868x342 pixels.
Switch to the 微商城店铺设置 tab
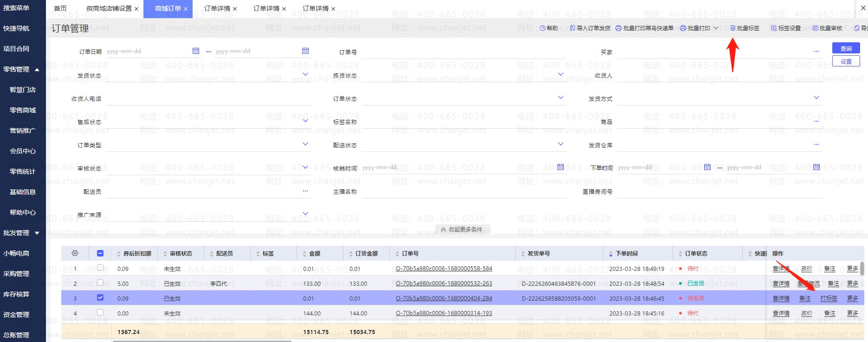pyautogui.click(x=109, y=8)
